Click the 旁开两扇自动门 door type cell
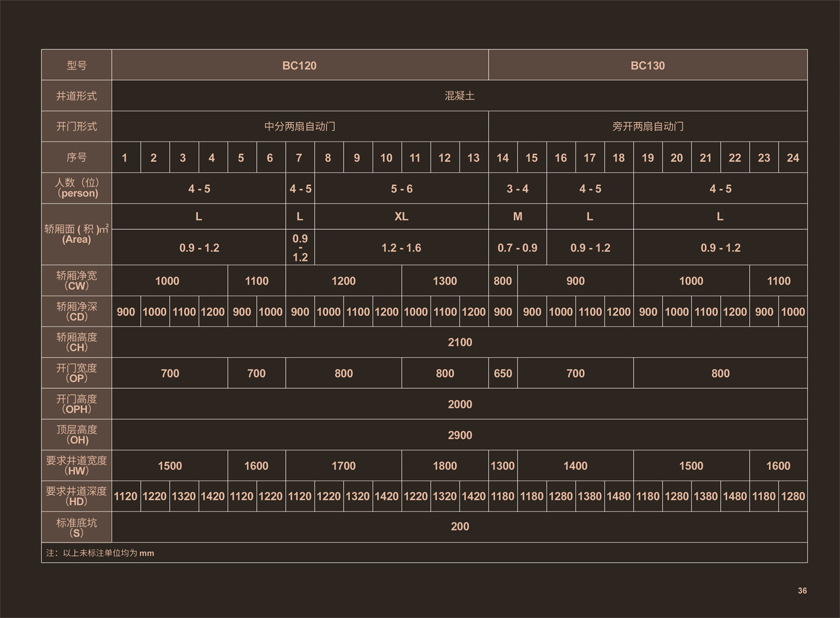The width and height of the screenshot is (840, 618). coord(647,126)
